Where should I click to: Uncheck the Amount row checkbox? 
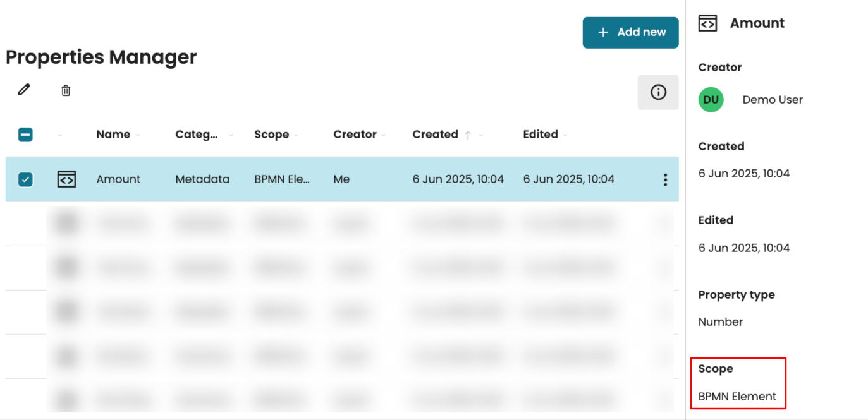(x=25, y=179)
